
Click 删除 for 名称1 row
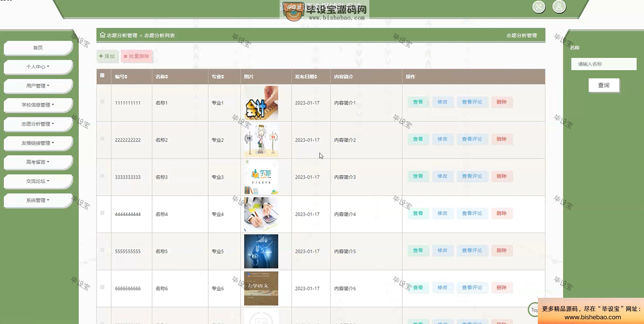[502, 102]
